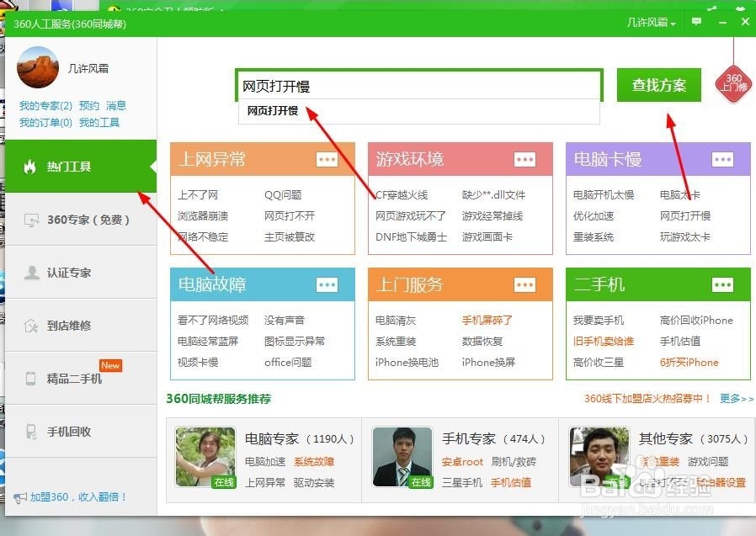Click the phone recycle icon beside 手机回收

[31, 432]
